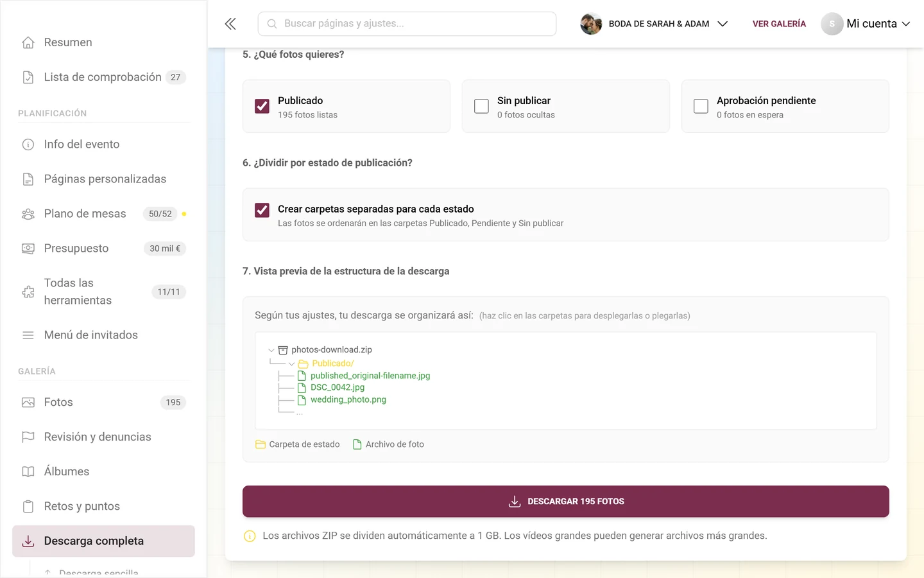924x578 pixels.
Task: Click the Lista de comprobación document icon
Action: pyautogui.click(x=28, y=77)
